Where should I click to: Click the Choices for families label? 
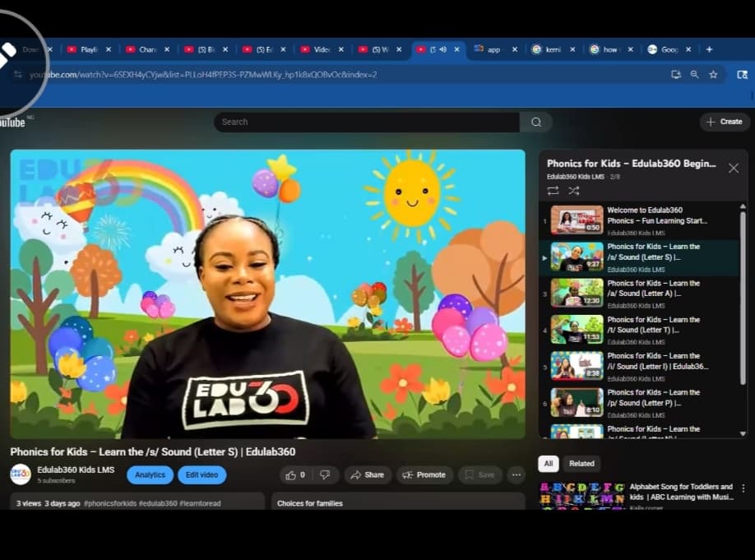[309, 503]
